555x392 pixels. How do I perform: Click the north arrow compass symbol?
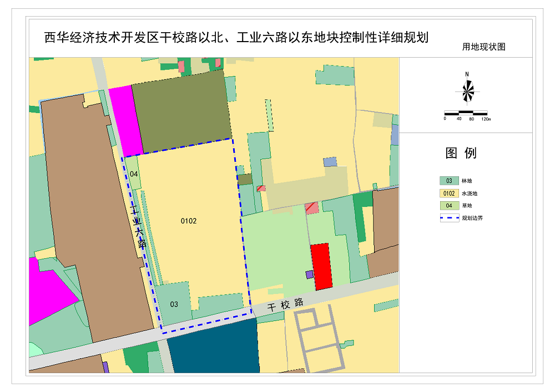point(467,91)
